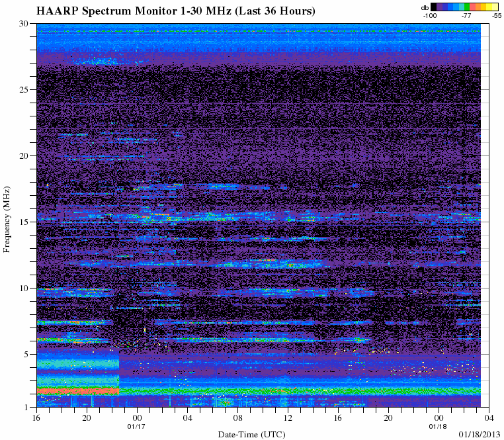Viewport: 504px width, 440px height.
Task: Click the '1' frequency axis label
Action: 26,408
